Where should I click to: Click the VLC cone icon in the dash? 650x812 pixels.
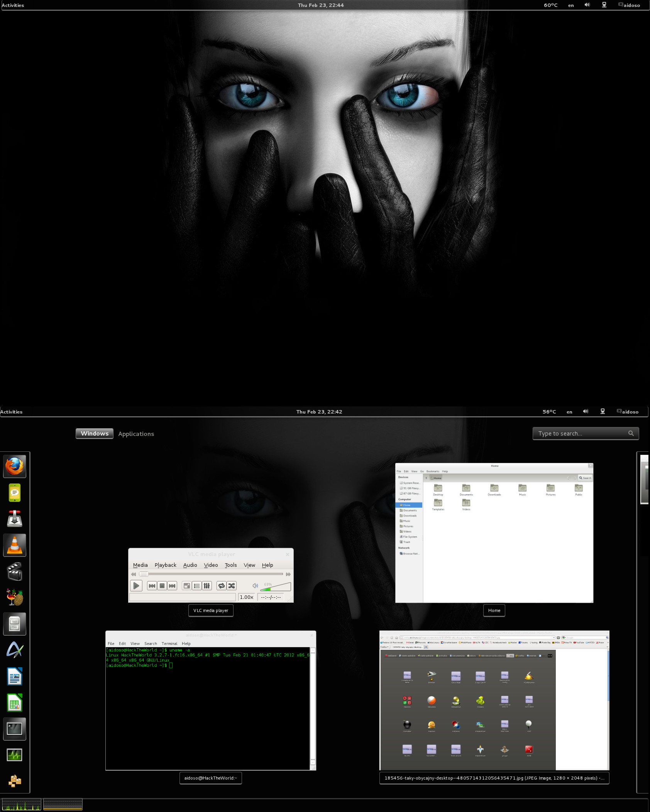tap(15, 545)
